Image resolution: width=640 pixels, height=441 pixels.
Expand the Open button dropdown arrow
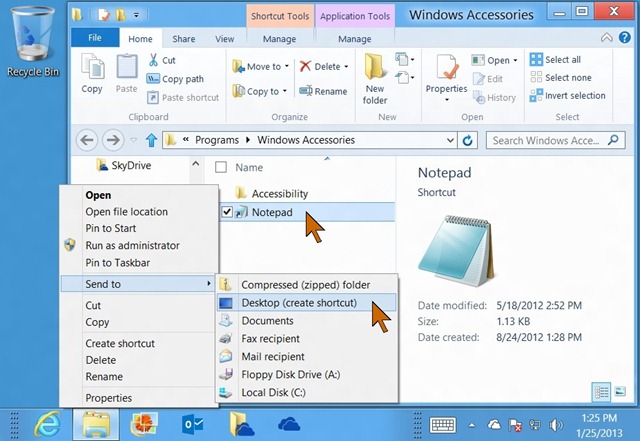(x=515, y=60)
